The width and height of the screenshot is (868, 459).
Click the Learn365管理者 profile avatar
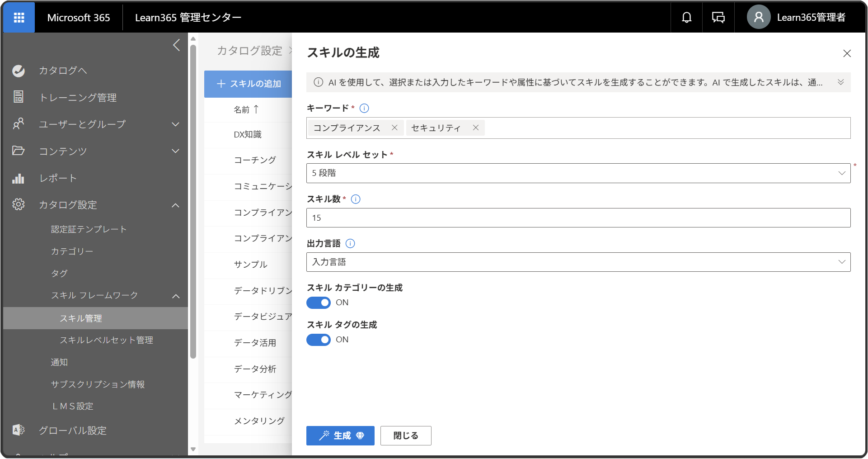tap(759, 17)
